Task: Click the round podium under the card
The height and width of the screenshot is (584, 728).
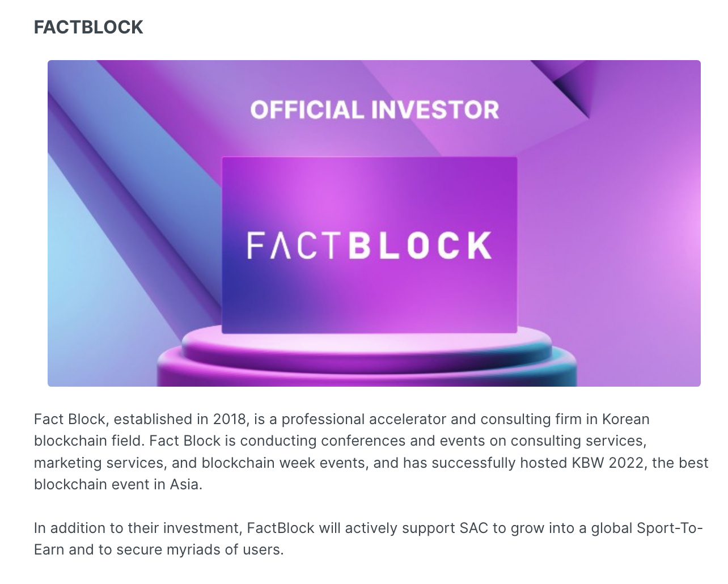Action: (367, 354)
